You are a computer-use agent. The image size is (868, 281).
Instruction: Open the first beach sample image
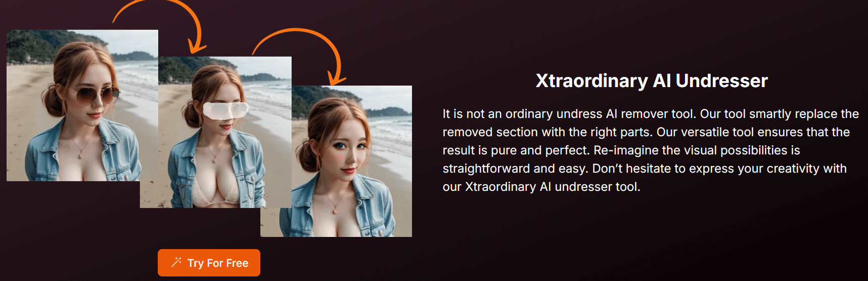tap(82, 105)
